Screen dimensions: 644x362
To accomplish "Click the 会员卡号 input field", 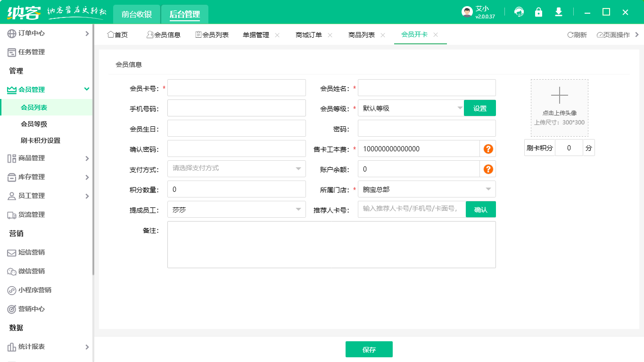I will tap(236, 88).
